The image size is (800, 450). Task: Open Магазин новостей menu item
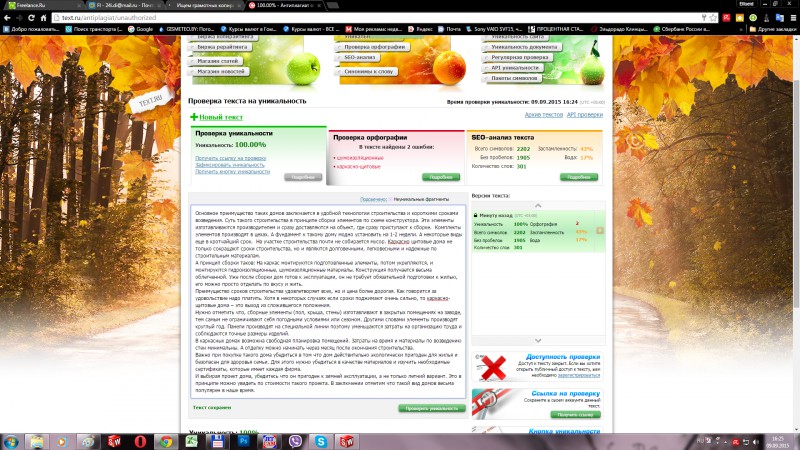click(x=220, y=71)
